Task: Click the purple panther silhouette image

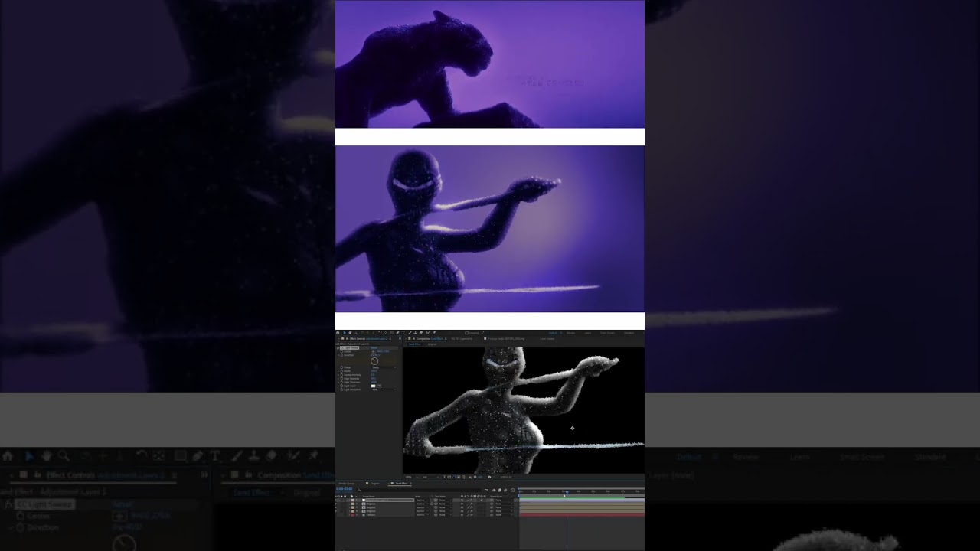Action: point(490,64)
